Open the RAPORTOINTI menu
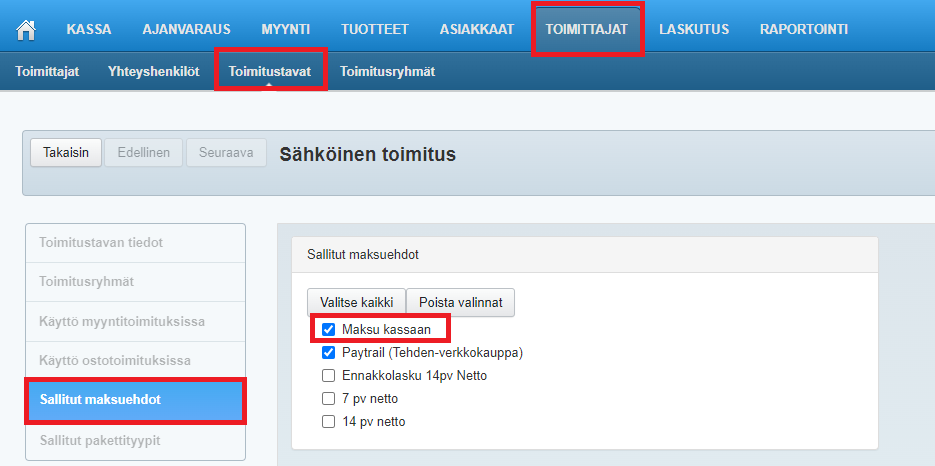Screen dimensions: 935x466 tap(804, 30)
